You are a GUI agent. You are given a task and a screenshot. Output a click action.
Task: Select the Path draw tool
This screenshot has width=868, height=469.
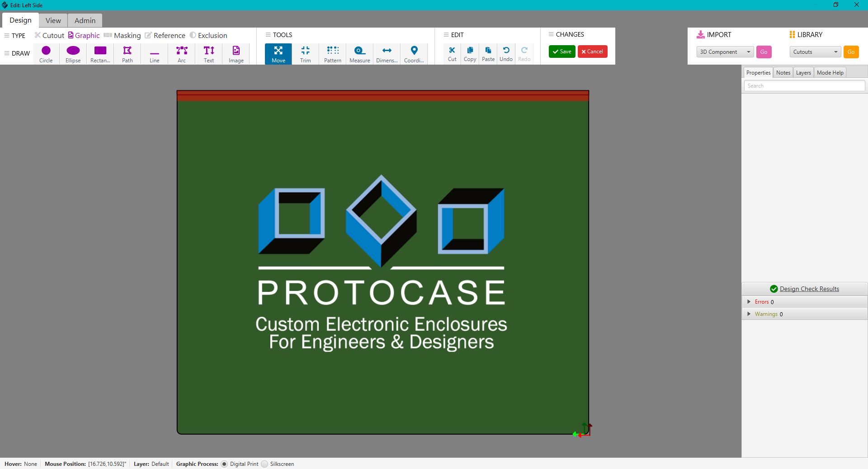pyautogui.click(x=127, y=54)
